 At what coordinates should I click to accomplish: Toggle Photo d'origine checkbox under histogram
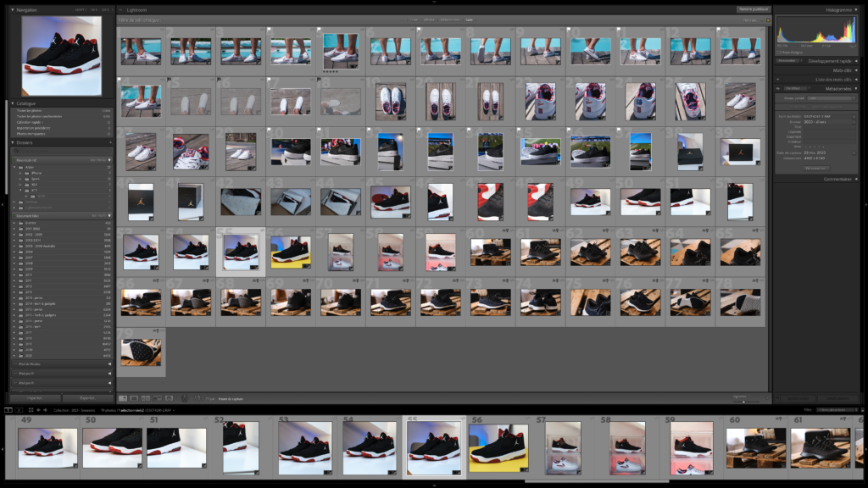click(779, 53)
